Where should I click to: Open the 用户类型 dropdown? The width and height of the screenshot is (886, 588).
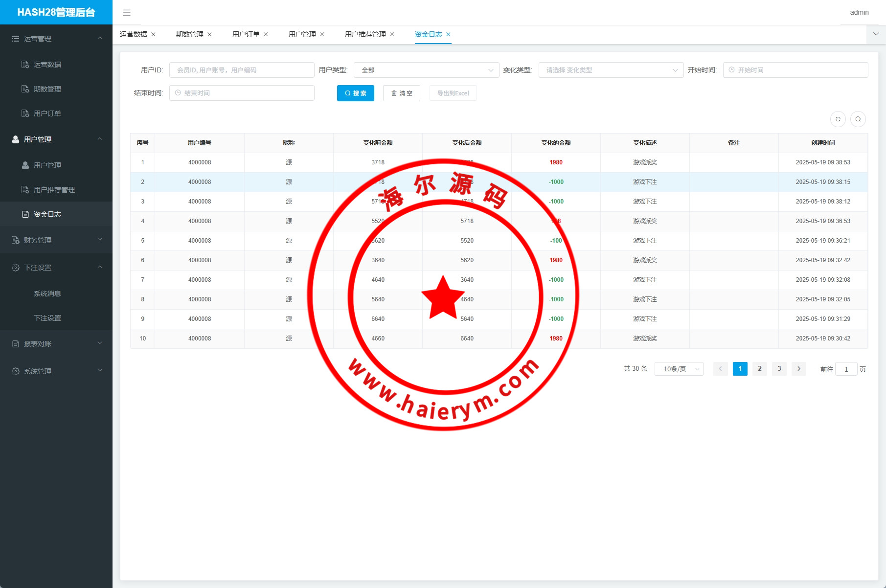coord(426,70)
